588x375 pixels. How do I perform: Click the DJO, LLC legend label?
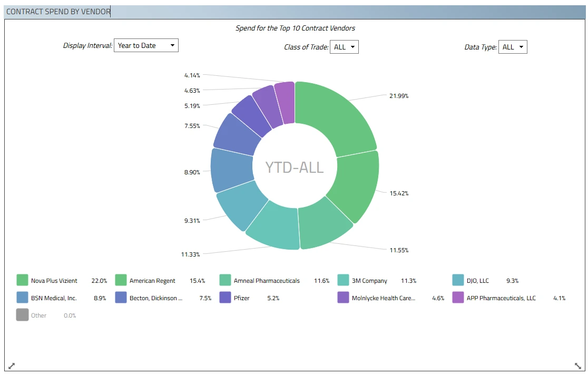coord(478,281)
